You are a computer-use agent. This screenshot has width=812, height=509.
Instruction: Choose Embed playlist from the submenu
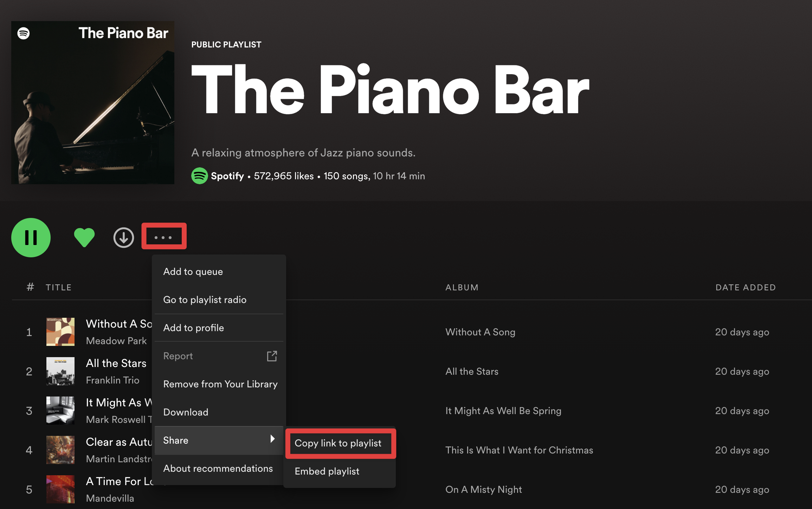(327, 471)
